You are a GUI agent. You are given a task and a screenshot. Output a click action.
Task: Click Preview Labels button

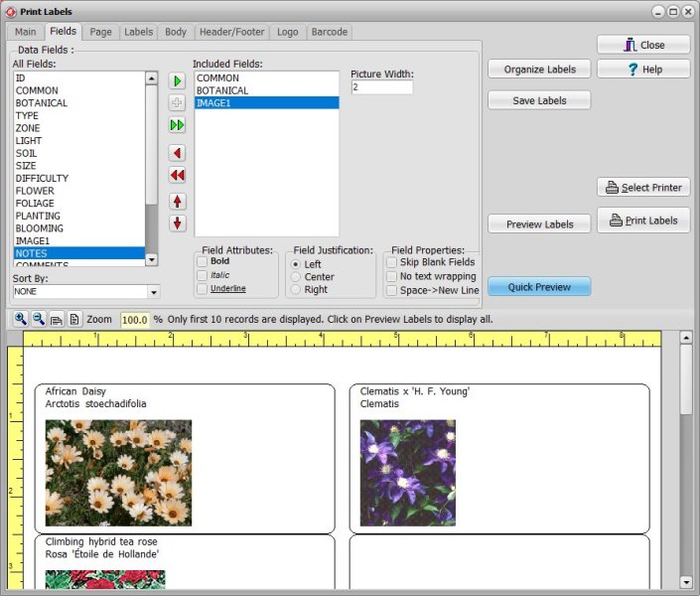(x=539, y=223)
